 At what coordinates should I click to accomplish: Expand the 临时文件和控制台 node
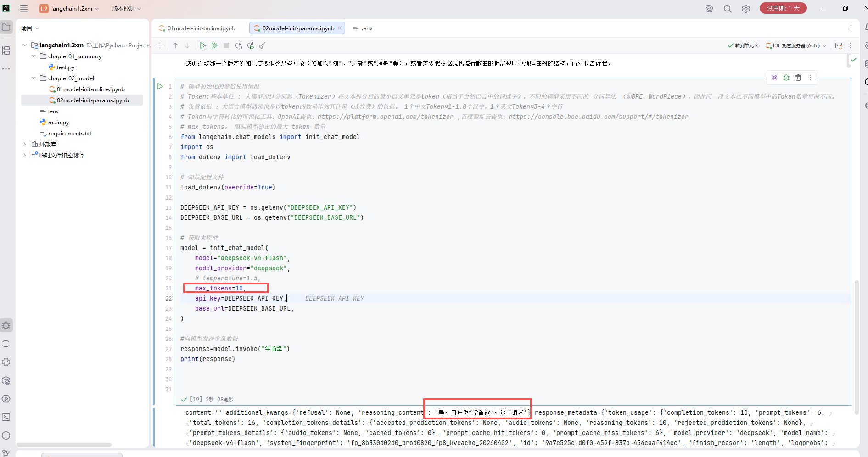point(25,155)
